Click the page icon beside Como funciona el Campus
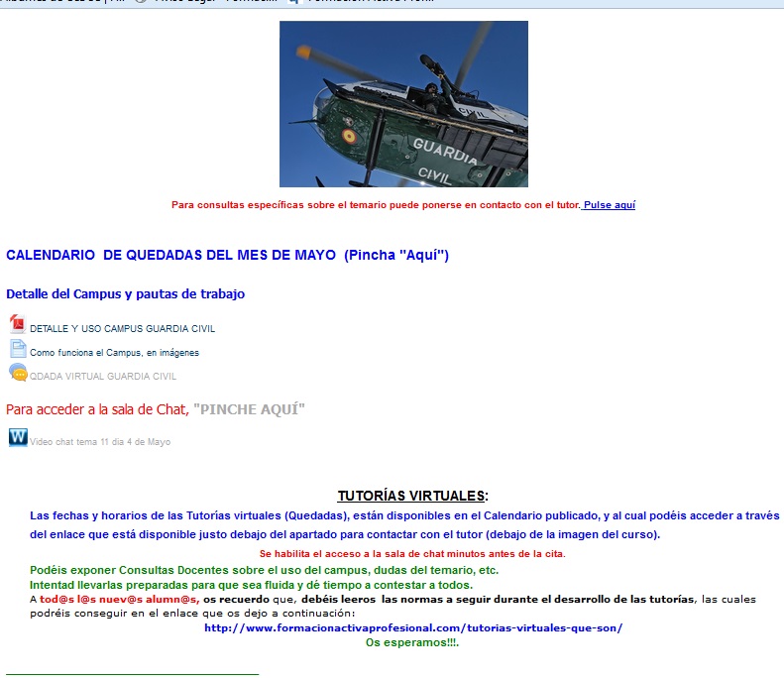Screen dimensions: 784x678 18,349
